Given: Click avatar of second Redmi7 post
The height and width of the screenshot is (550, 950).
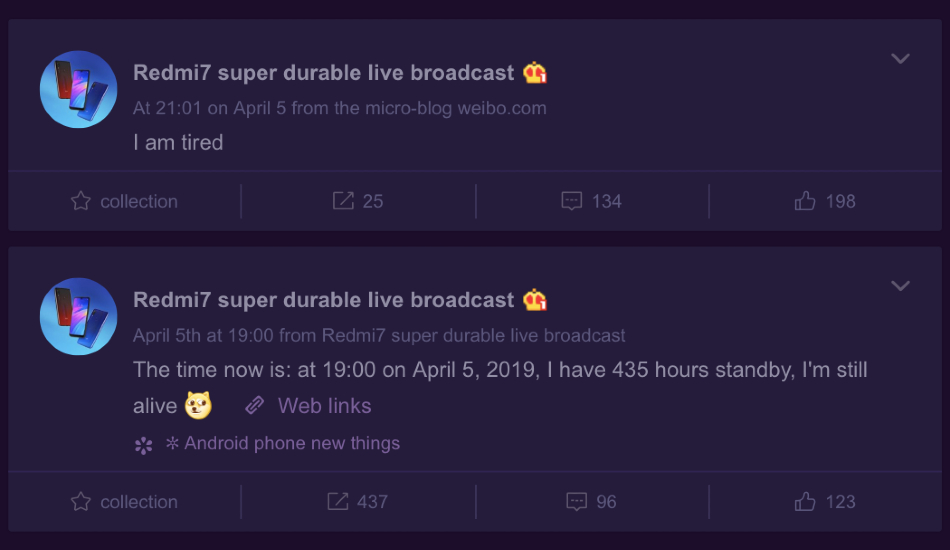Looking at the screenshot, I should coord(78,316).
